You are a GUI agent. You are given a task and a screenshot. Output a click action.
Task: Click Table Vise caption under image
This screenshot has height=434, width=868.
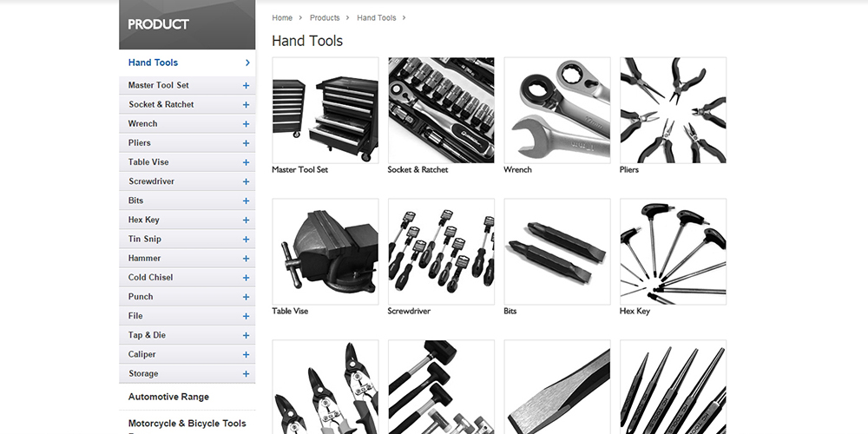click(290, 311)
